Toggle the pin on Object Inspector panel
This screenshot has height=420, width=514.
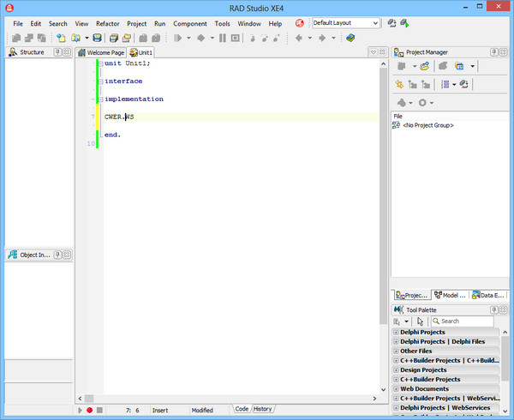pos(58,255)
